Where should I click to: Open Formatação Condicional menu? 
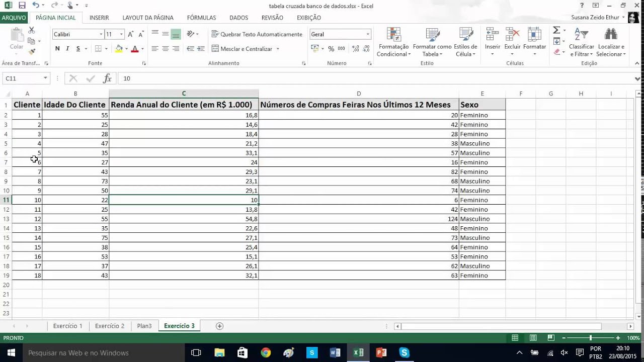pyautogui.click(x=393, y=42)
